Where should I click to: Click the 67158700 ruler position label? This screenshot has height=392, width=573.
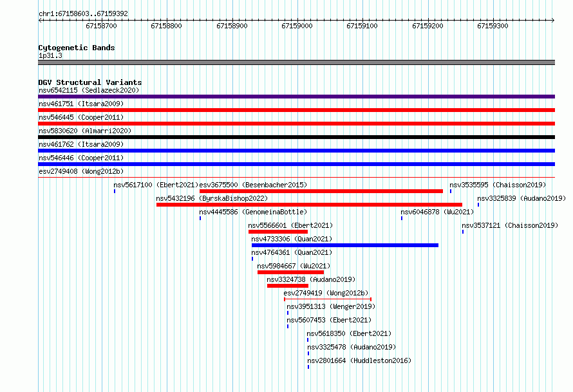click(101, 26)
